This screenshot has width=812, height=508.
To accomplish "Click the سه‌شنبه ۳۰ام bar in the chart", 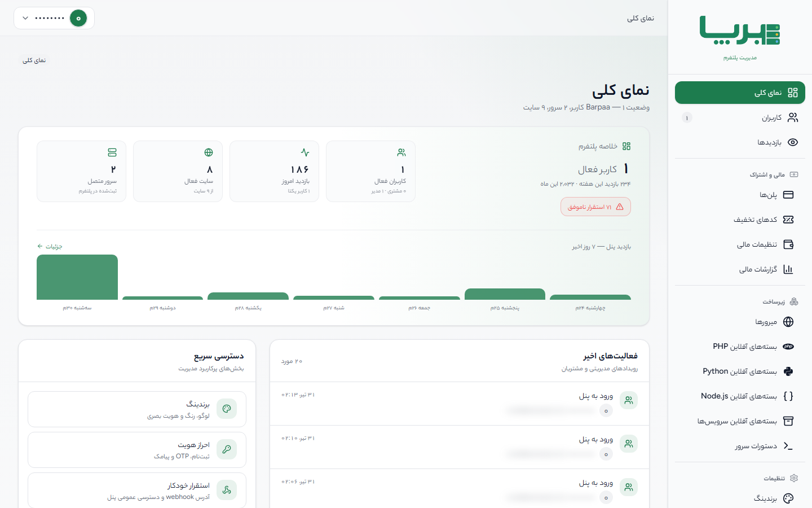I will coord(77,277).
